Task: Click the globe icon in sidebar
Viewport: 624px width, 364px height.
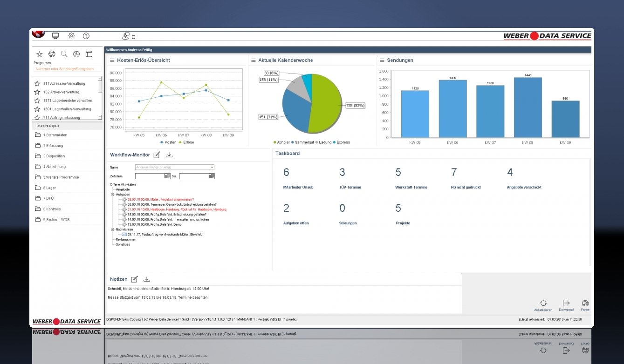Action: point(52,54)
